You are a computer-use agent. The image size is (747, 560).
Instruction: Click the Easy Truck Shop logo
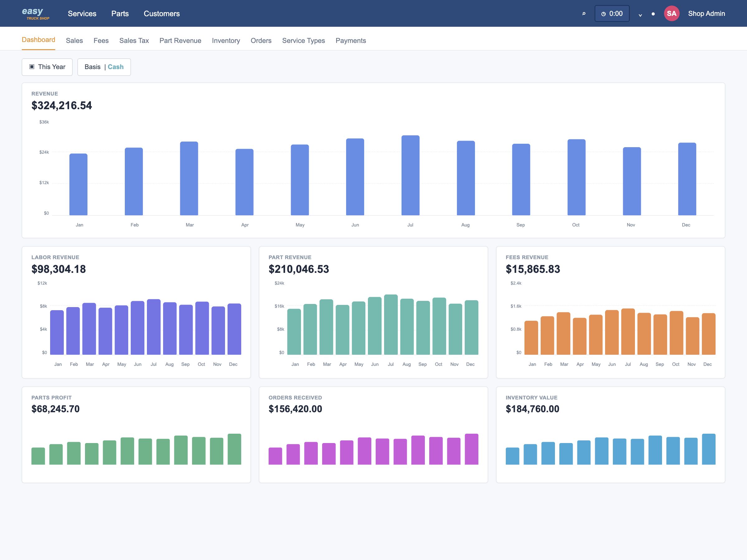35,13
